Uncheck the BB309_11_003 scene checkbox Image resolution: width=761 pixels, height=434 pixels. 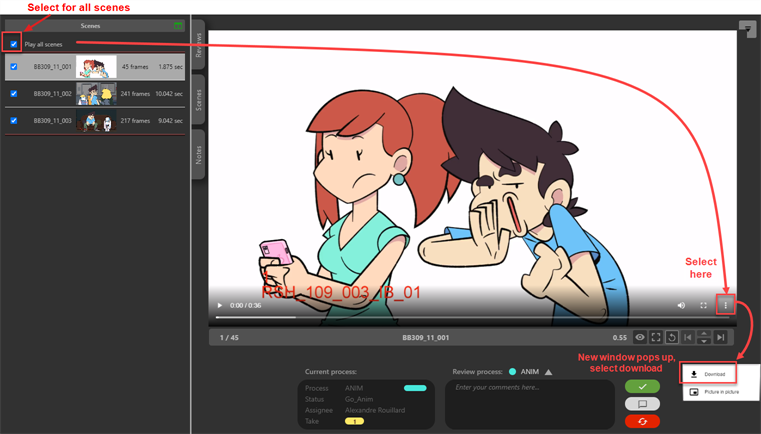[14, 120]
